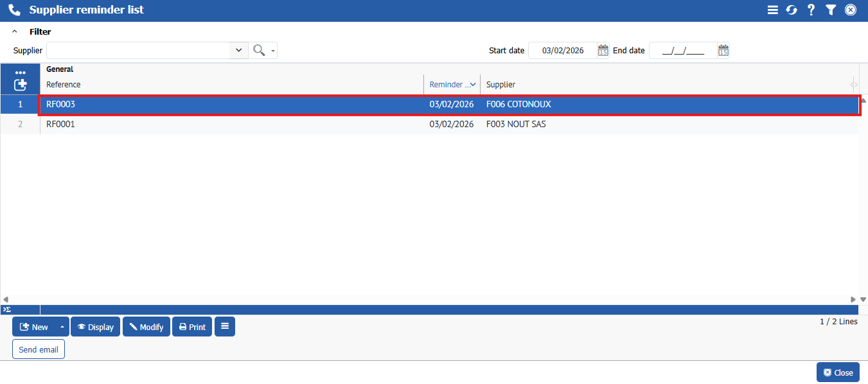Click the add row icon in grid header
This screenshot has width=868, height=384.
21,85
